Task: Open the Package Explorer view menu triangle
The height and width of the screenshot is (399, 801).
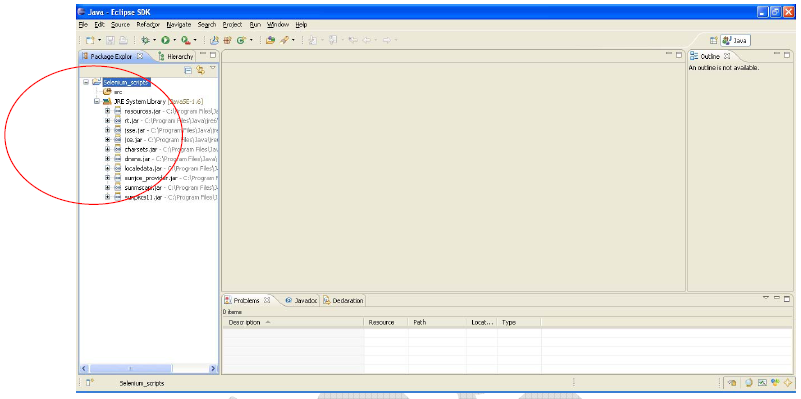Action: click(213, 68)
